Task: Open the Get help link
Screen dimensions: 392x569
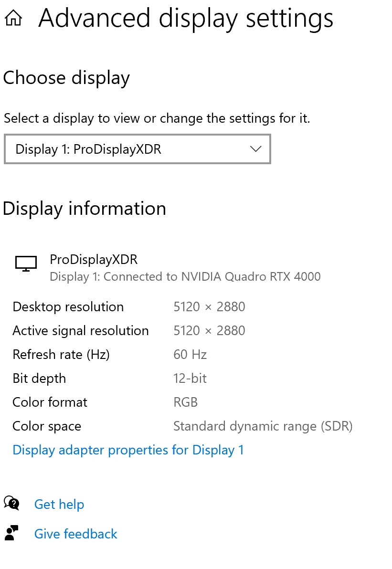Action: coord(59,505)
